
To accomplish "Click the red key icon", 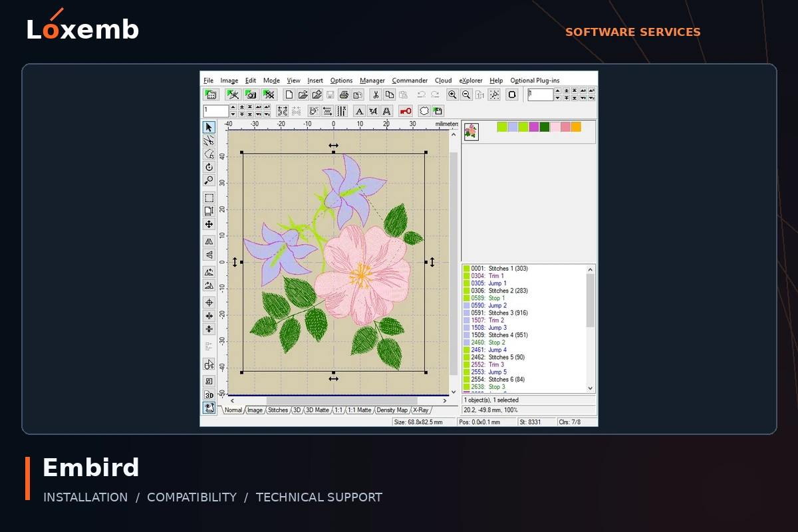I will point(406,111).
